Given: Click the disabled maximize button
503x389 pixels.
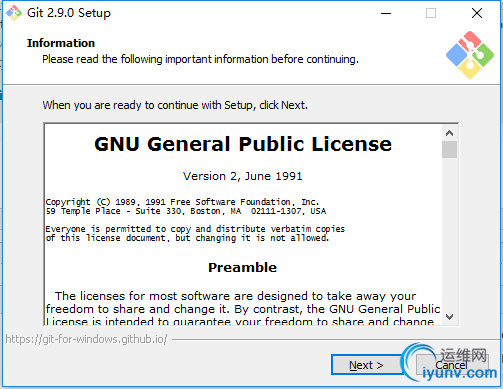Looking at the screenshot, I should (431, 13).
